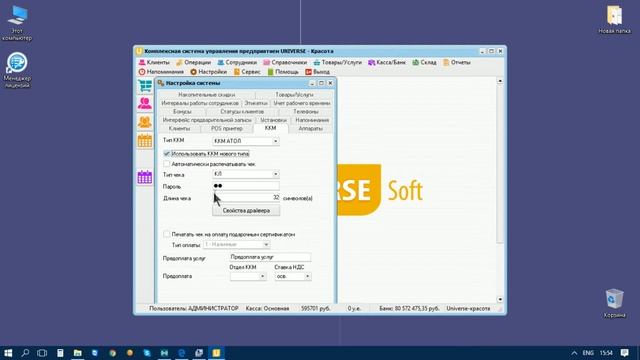Open the shopping cart sidebar icon

(144, 86)
